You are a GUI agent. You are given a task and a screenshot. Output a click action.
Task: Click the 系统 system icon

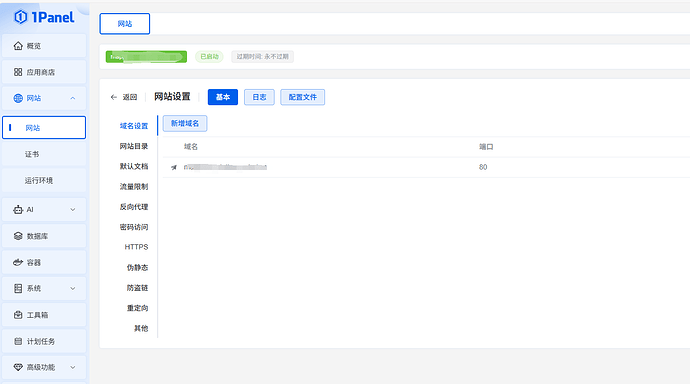click(x=18, y=289)
